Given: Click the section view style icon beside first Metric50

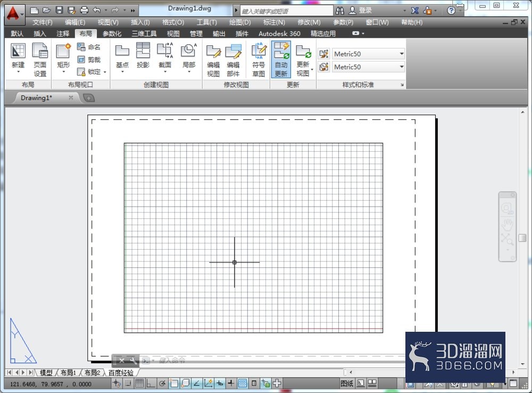Looking at the screenshot, I should (x=323, y=54).
